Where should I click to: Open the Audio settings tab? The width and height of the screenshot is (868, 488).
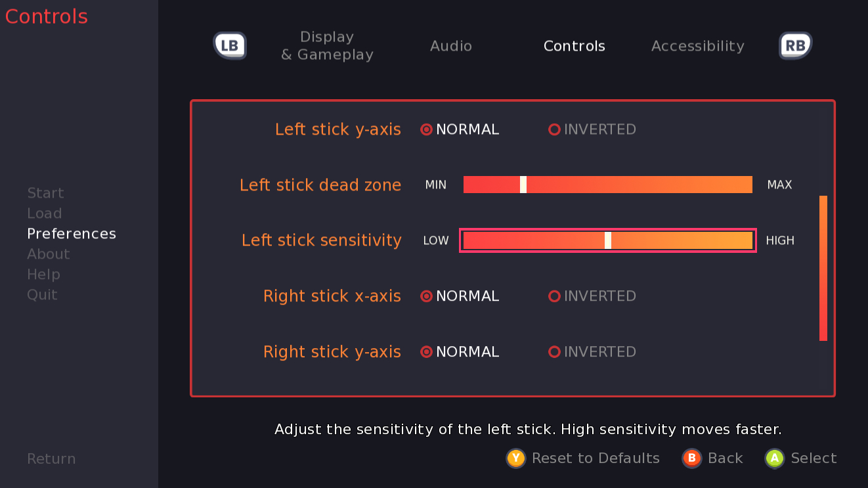point(451,46)
